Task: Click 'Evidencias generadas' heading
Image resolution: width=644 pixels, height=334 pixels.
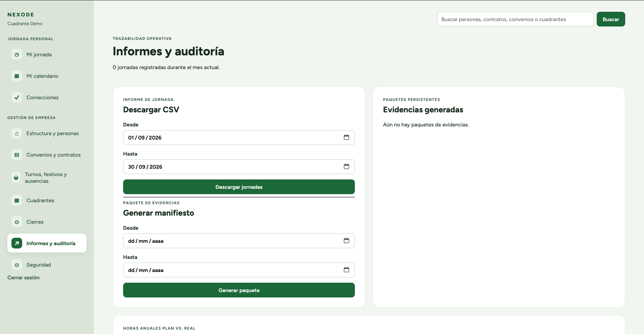Action: click(423, 110)
